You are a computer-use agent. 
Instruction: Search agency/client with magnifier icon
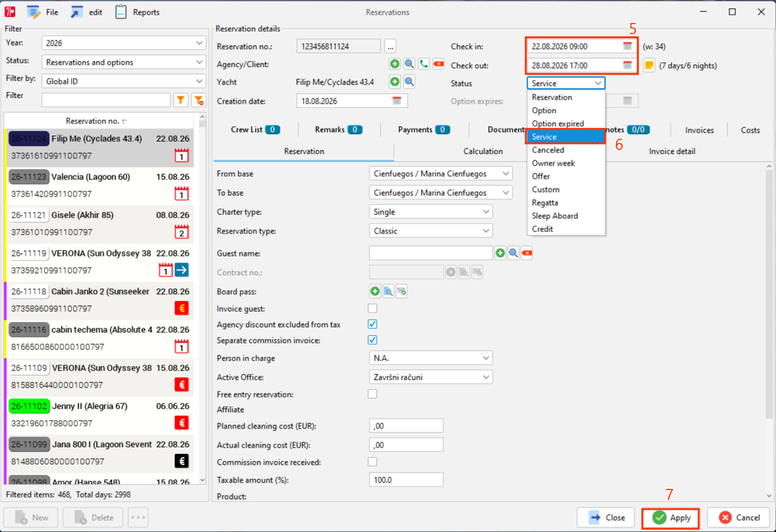click(409, 64)
